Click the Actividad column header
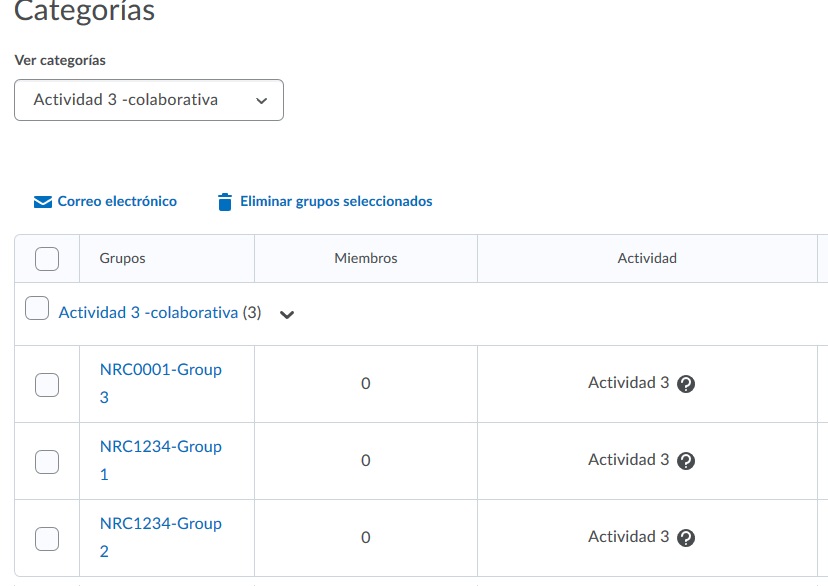This screenshot has width=828, height=586. 647,259
